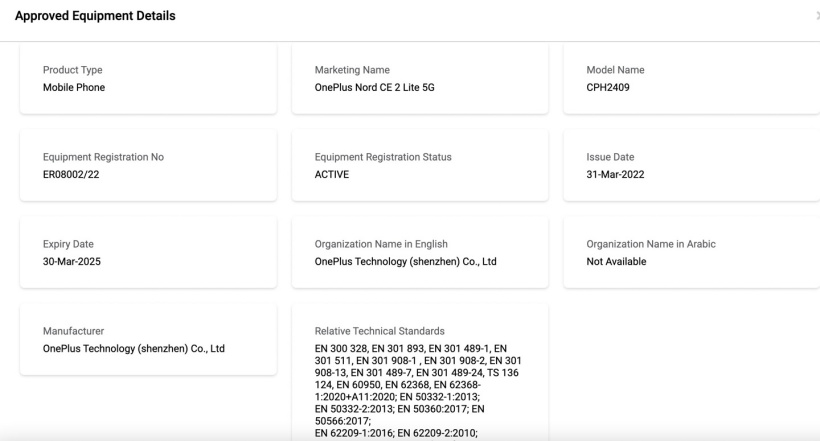Select Equipment Registration Status label

(383, 157)
